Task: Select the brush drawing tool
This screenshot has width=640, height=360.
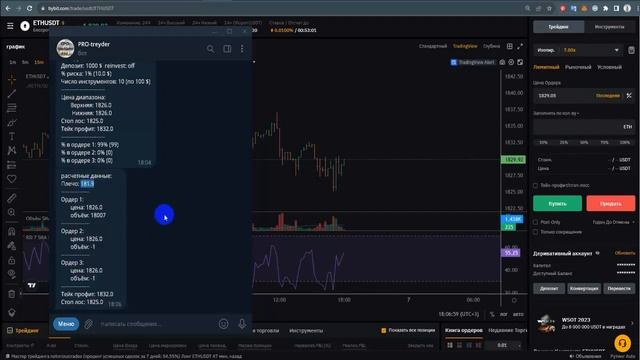Action: point(11,122)
